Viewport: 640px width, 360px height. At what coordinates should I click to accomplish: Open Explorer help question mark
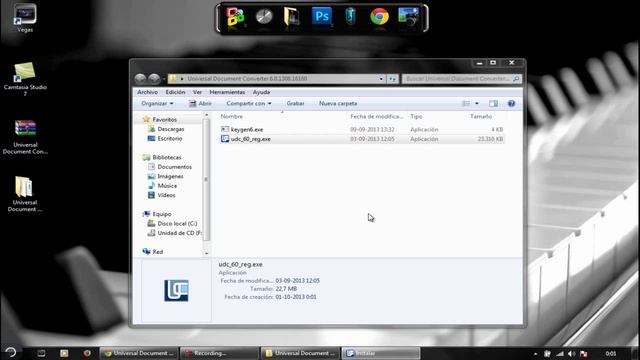(x=511, y=104)
